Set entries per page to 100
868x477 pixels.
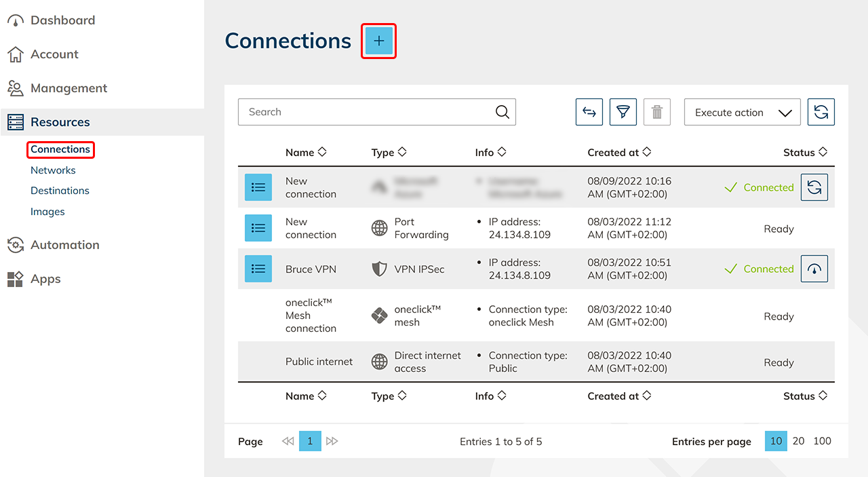[822, 441]
